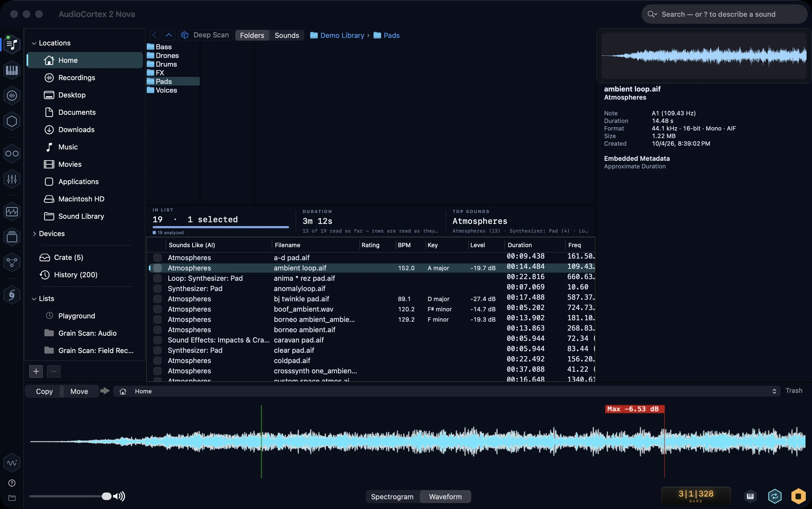Viewport: 812px width, 509px height.
Task: Navigate back with the left chevron
Action: pos(155,35)
